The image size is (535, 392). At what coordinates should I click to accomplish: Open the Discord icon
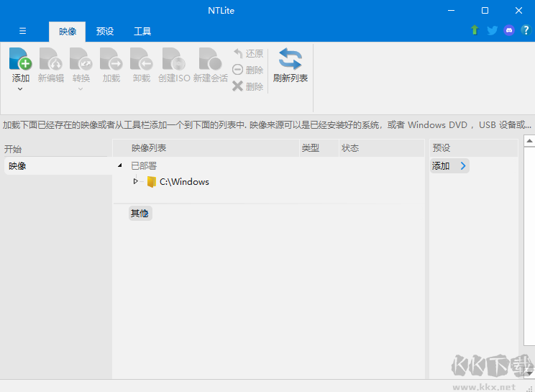coord(509,30)
